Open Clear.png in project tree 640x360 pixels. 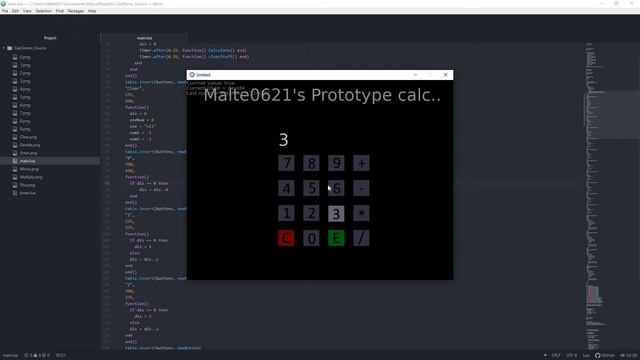[x=28, y=137]
